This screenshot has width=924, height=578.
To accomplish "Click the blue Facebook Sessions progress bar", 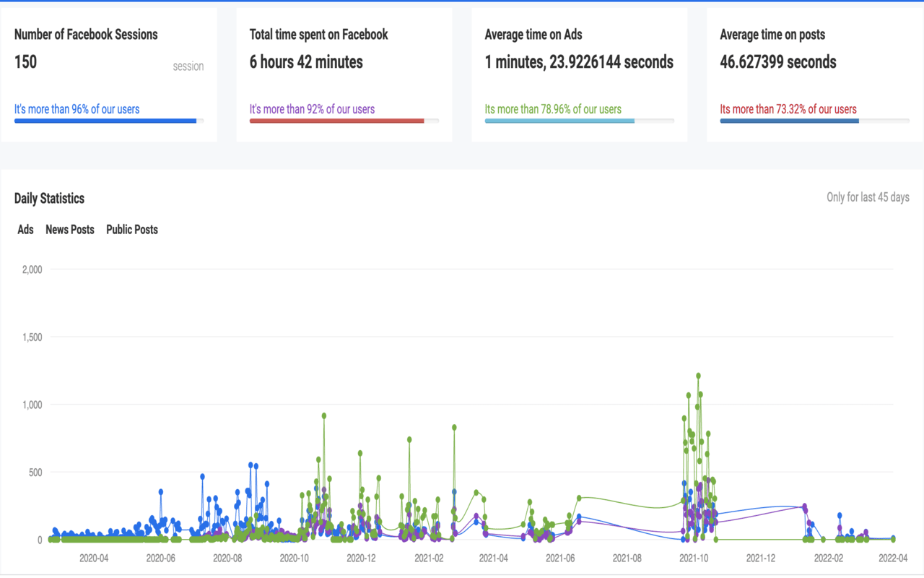I will (109, 121).
